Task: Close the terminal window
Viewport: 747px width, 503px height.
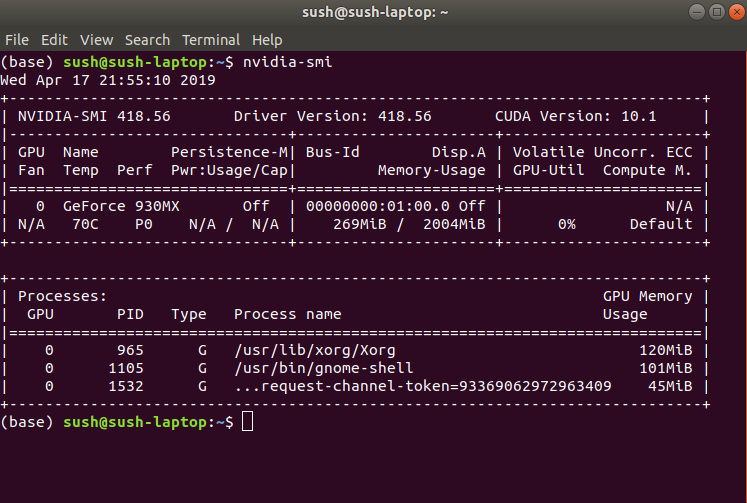Action: 737,12
